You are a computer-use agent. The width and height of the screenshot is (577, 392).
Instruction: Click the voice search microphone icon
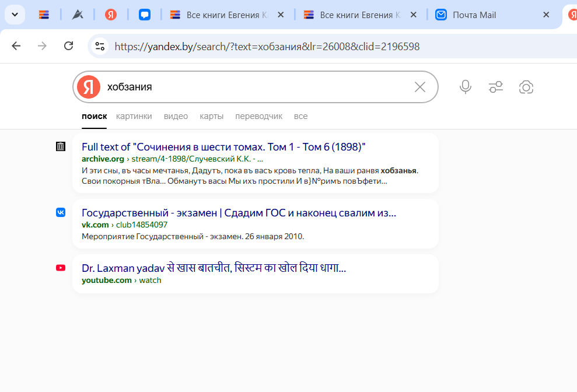point(465,87)
